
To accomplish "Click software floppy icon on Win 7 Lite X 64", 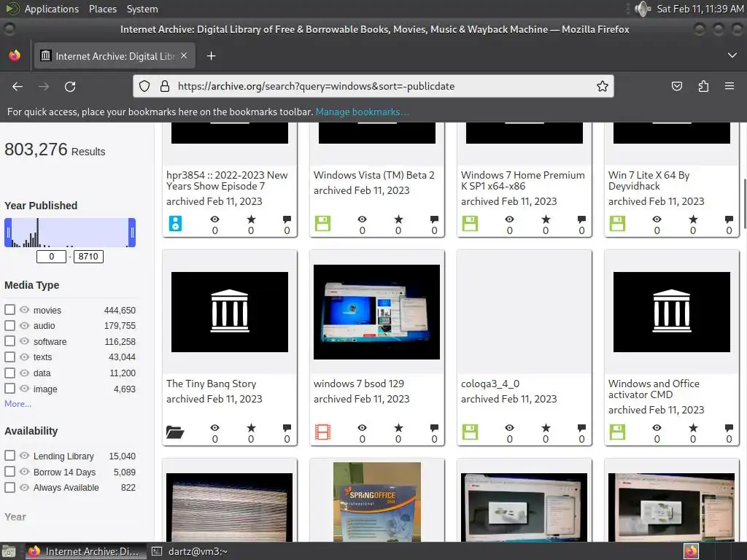I will [x=617, y=223].
